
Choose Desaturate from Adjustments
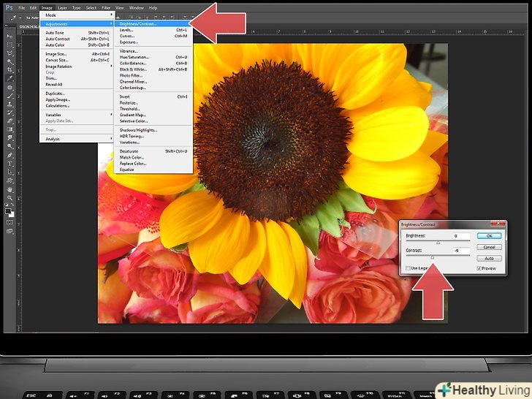coord(153,151)
